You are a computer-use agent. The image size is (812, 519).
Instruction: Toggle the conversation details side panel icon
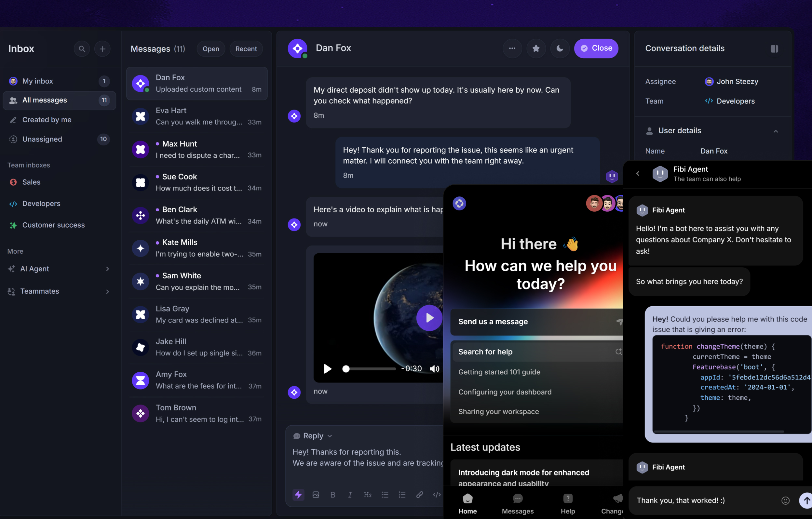coord(774,49)
